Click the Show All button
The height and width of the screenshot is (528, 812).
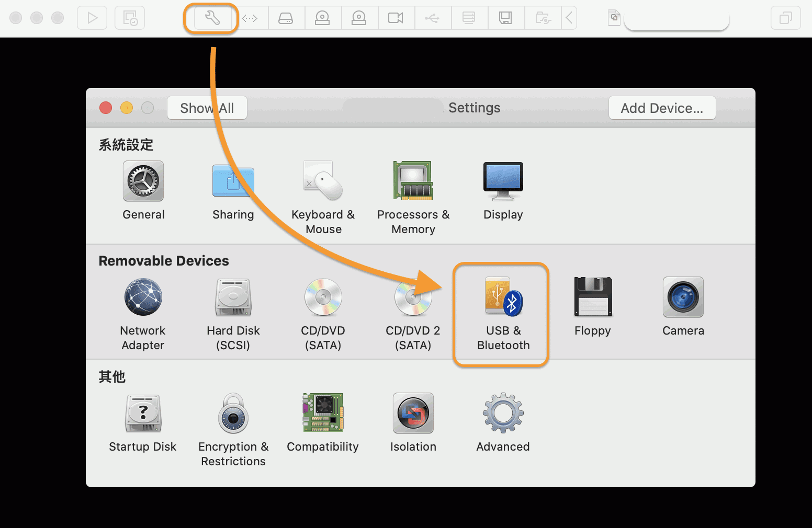tap(207, 108)
